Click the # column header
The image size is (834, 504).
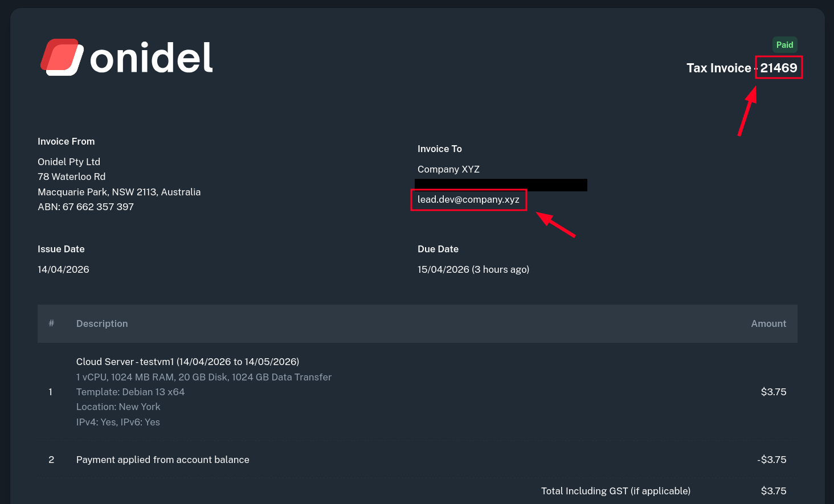(51, 323)
